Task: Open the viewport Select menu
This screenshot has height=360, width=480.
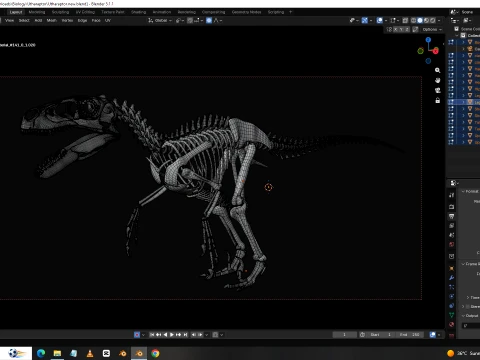Action: (x=24, y=20)
